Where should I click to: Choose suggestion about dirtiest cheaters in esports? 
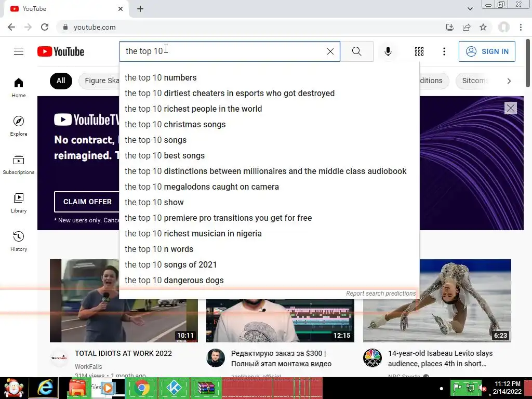click(269, 94)
